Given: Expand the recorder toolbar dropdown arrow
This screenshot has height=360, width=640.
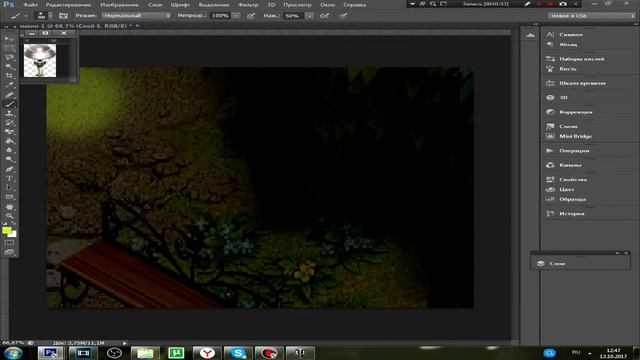Looking at the screenshot, I should tap(412, 4).
